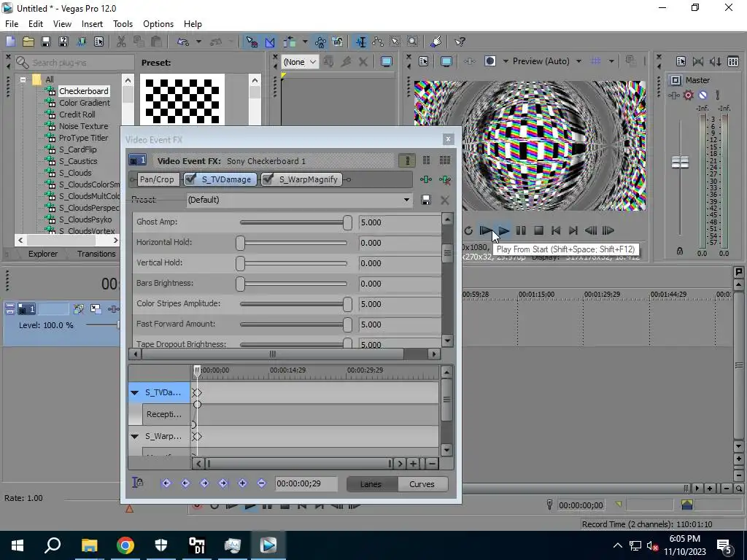The width and height of the screenshot is (747, 560).
Task: Go to start in preview transport
Action: click(x=556, y=231)
